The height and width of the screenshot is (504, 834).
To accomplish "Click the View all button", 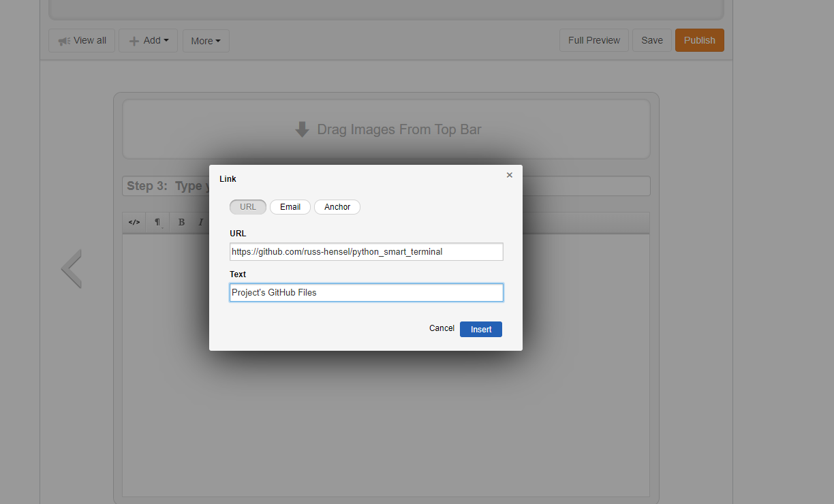I will click(x=82, y=41).
